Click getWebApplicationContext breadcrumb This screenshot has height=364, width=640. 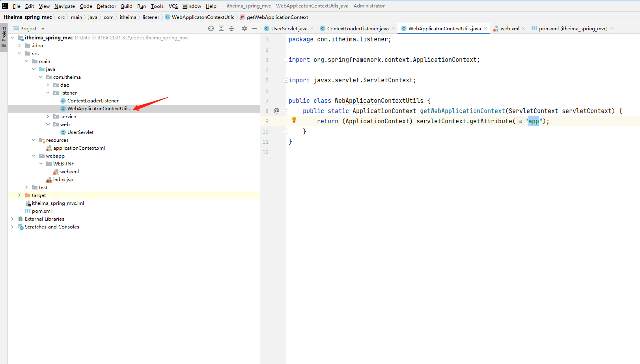point(277,17)
